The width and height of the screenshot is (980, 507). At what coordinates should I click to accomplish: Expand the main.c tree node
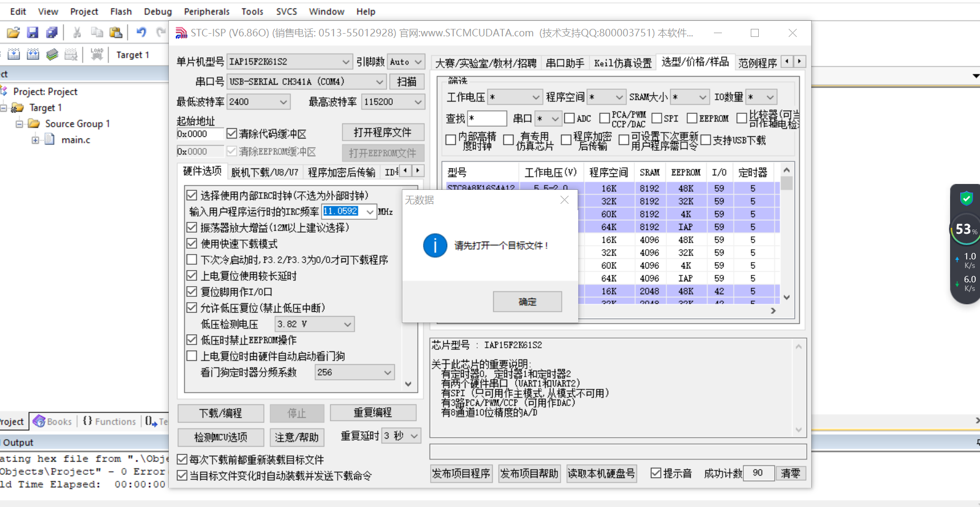[x=35, y=140]
